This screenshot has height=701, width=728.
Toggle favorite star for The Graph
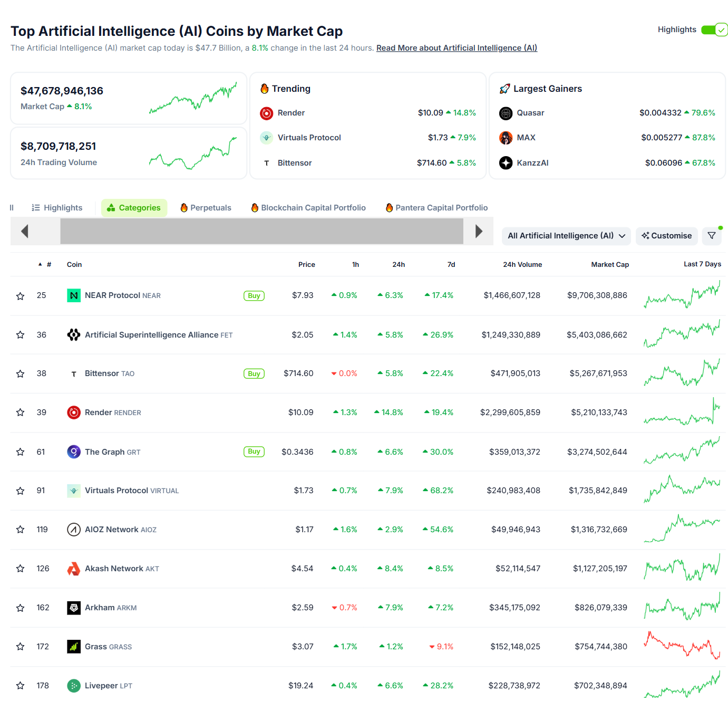point(21,452)
